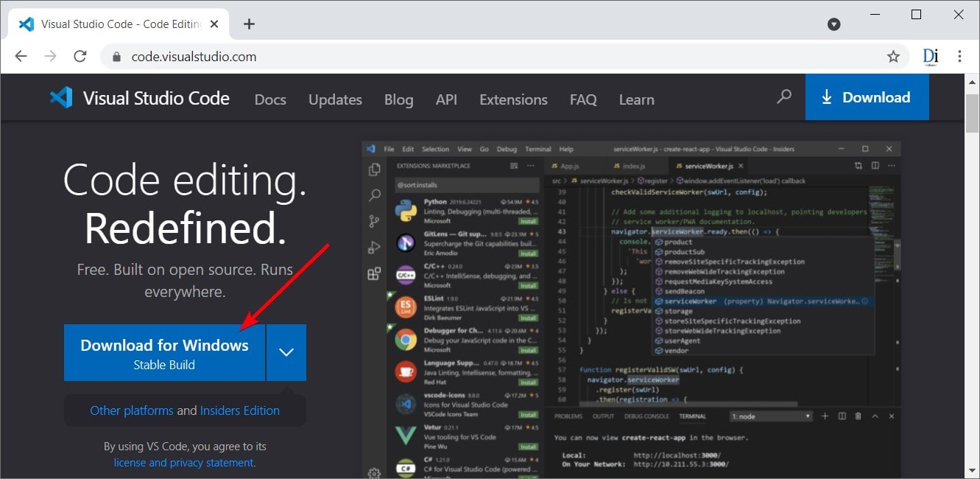Click File menu in VS Code preview
Screen dimensions: 980x479
pyautogui.click(x=389, y=149)
